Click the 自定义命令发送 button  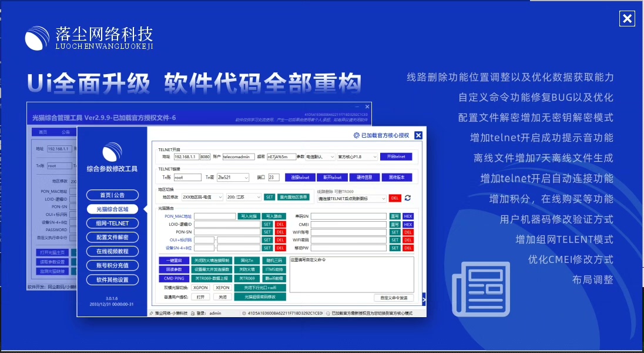pyautogui.click(x=394, y=298)
